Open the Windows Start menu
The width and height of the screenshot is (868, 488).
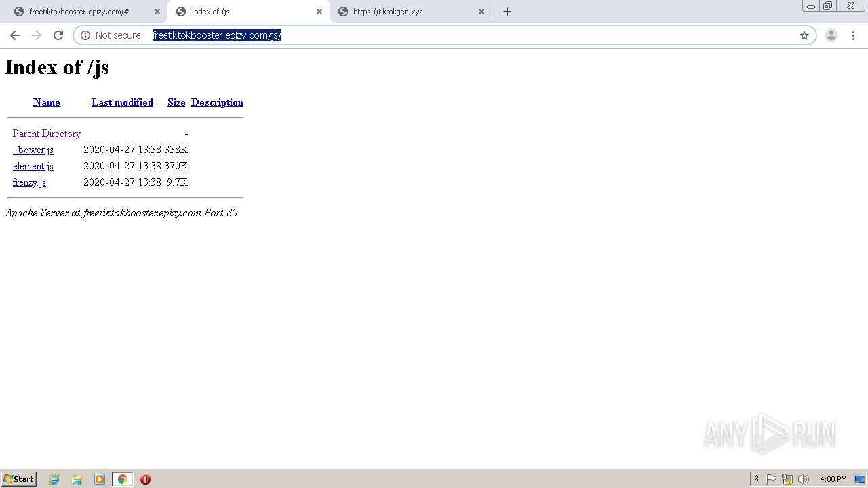(19, 479)
